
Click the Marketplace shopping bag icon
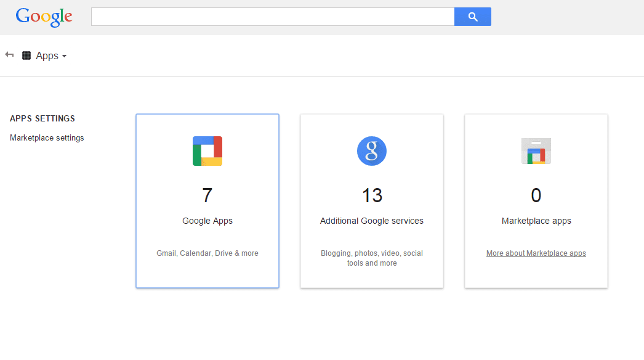pos(536,151)
